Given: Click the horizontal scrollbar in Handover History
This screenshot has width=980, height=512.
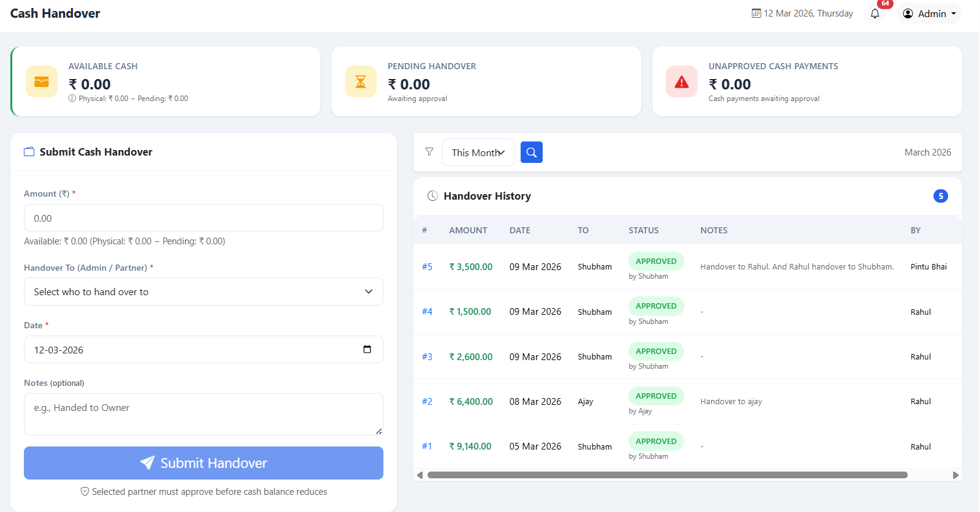Looking at the screenshot, I should click(x=668, y=475).
